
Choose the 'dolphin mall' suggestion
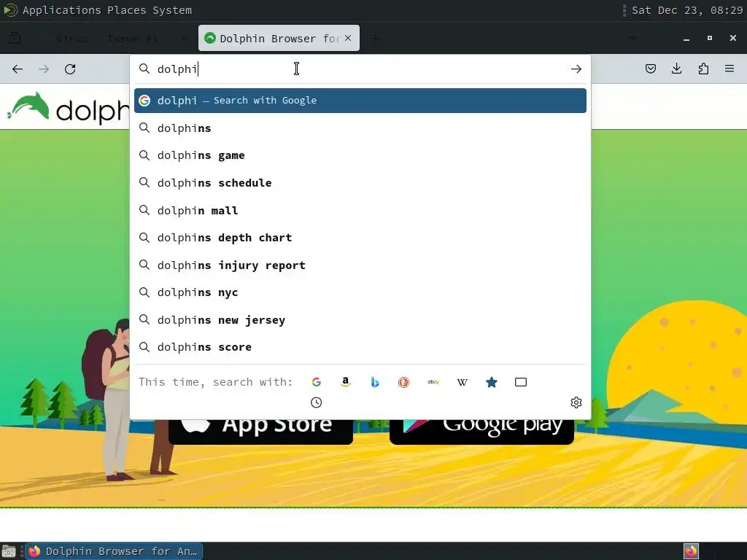click(x=360, y=211)
